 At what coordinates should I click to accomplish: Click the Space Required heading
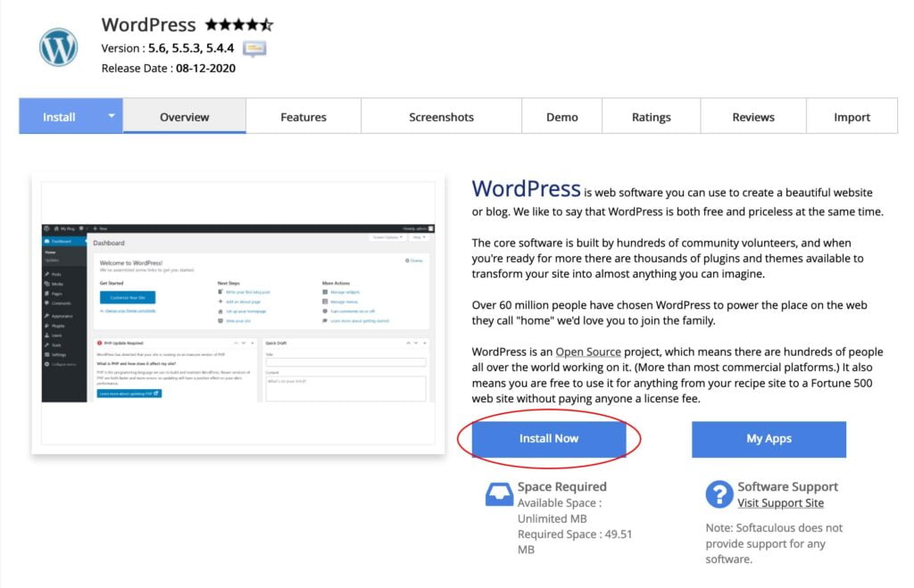point(562,486)
